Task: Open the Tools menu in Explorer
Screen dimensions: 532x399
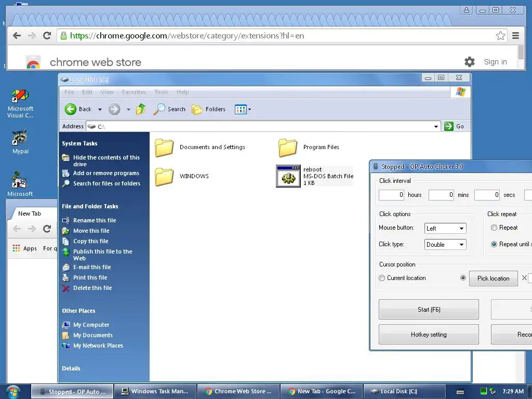Action: (x=161, y=92)
